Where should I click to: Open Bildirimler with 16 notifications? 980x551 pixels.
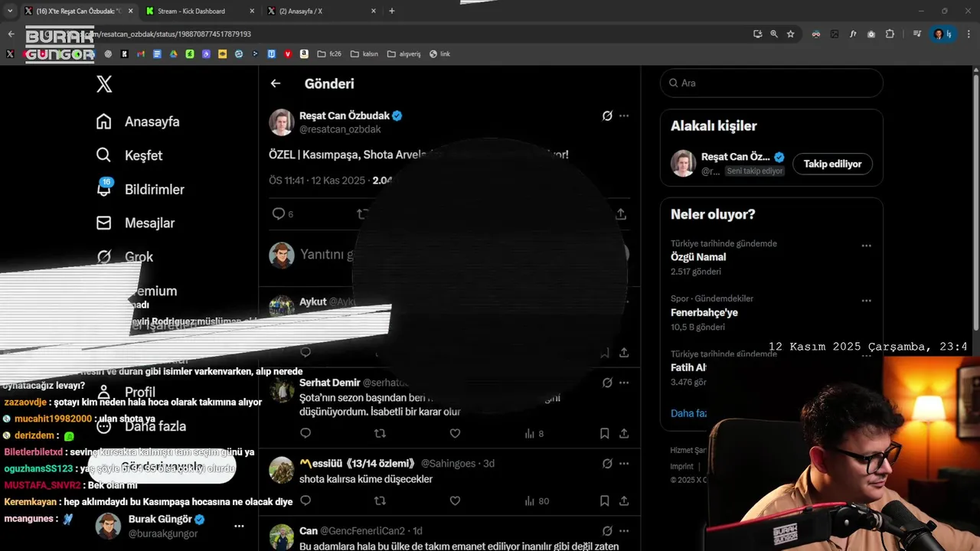(140, 189)
